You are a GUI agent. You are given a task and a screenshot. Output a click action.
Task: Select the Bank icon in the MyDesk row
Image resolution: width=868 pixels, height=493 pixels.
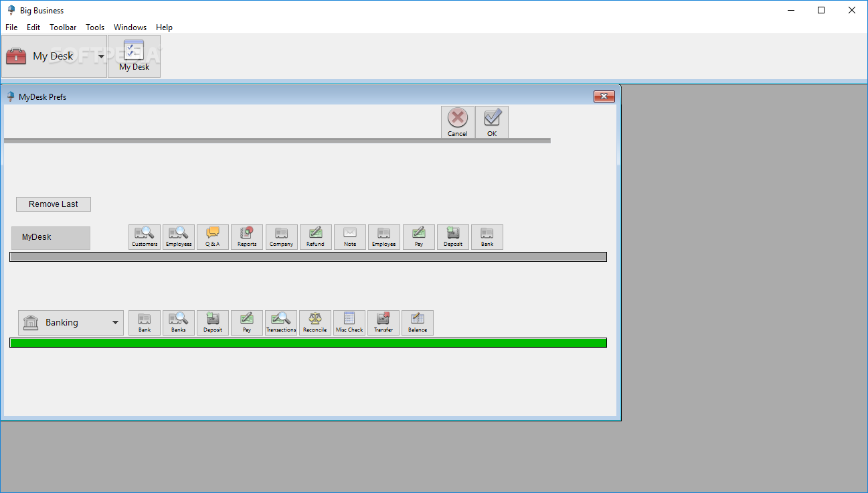tap(487, 237)
